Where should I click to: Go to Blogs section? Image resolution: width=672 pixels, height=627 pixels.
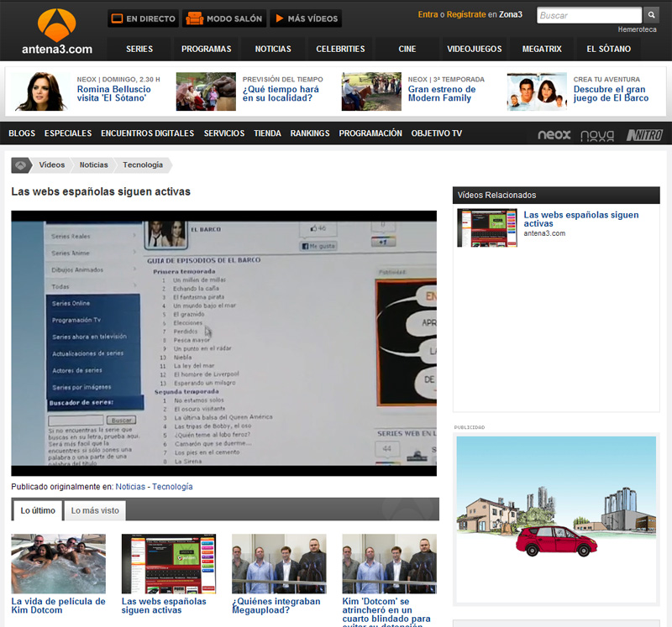[22, 133]
